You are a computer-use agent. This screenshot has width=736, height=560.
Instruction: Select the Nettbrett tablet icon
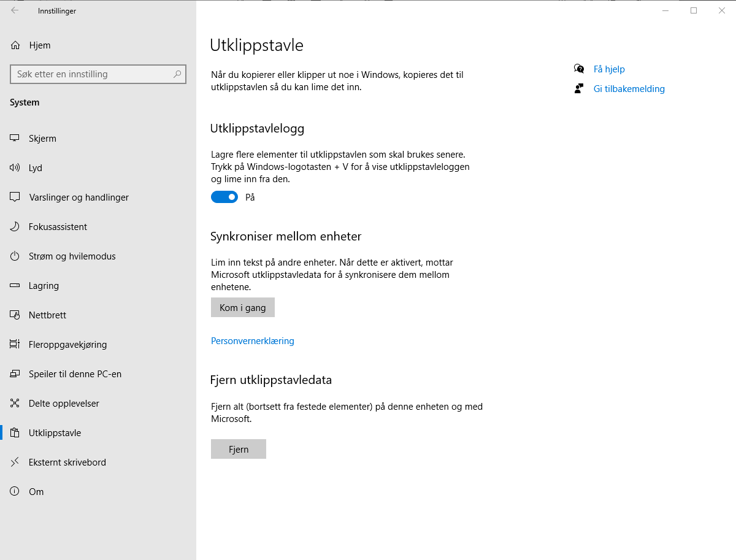click(14, 315)
